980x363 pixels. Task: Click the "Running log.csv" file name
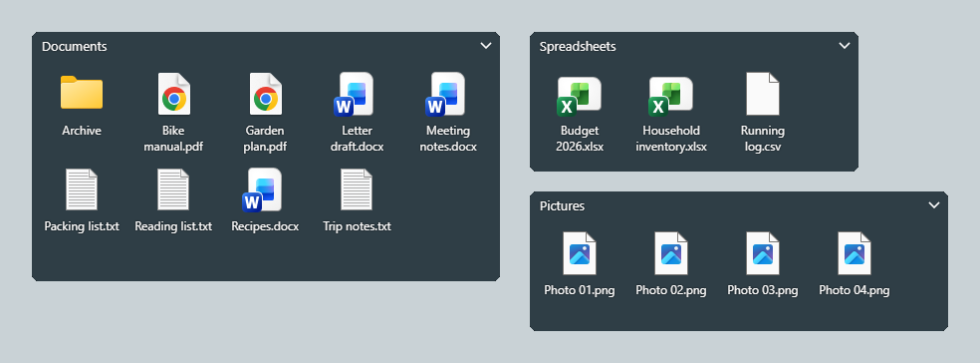pyautogui.click(x=763, y=139)
